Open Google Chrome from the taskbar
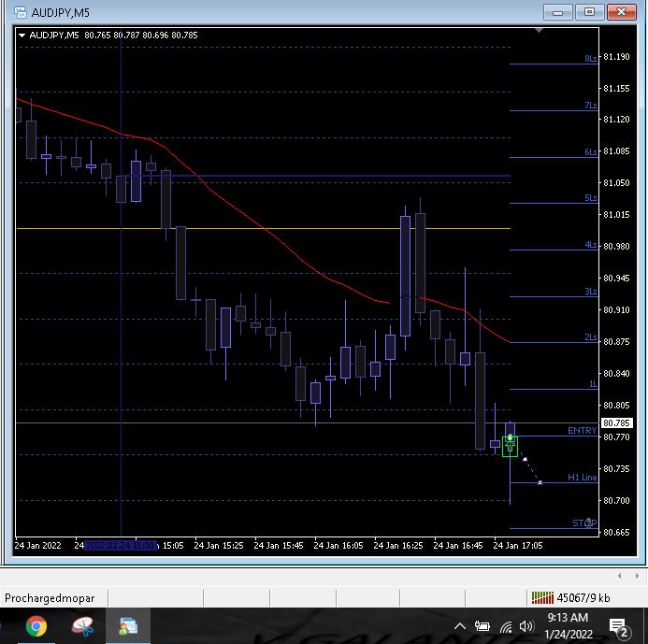The width and height of the screenshot is (648, 644). pos(36,626)
